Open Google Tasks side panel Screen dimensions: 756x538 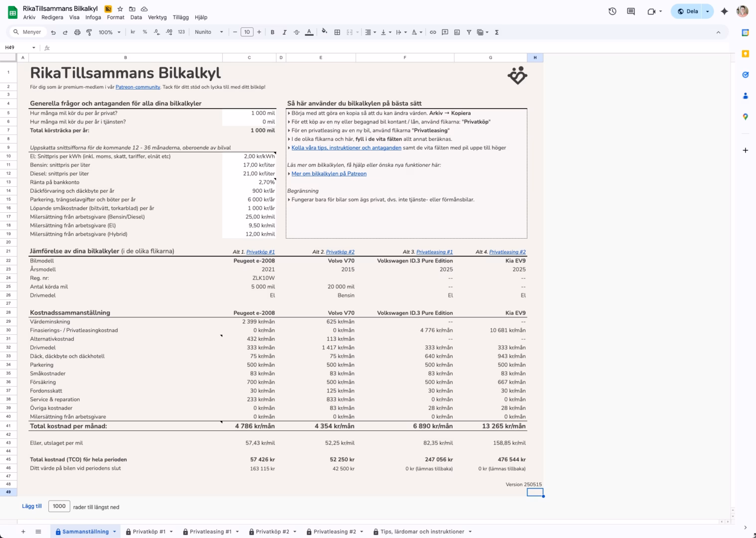746,75
